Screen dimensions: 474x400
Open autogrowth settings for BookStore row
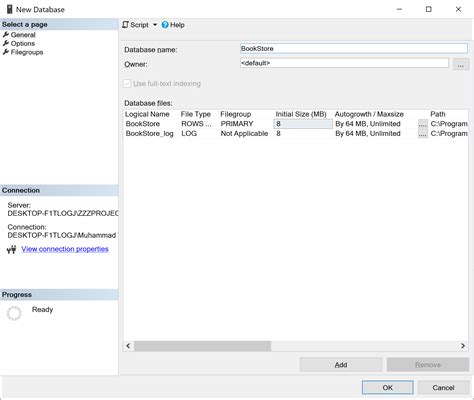[x=423, y=124]
